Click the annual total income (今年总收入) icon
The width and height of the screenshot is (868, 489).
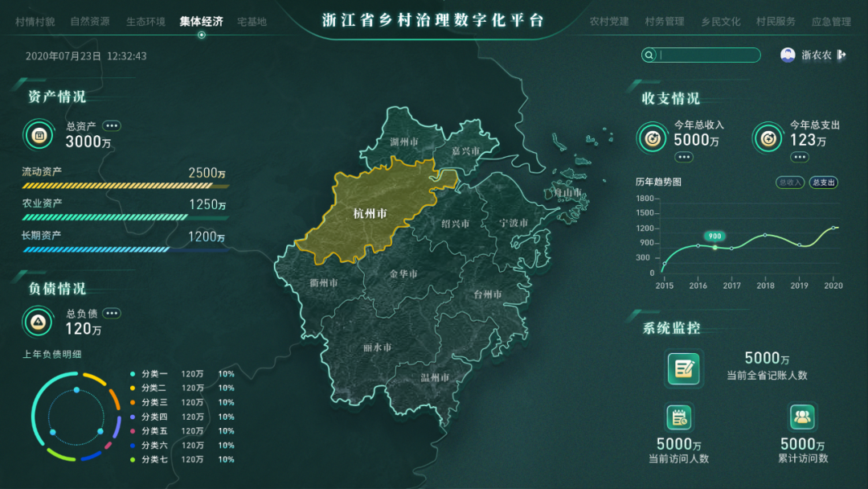(653, 138)
